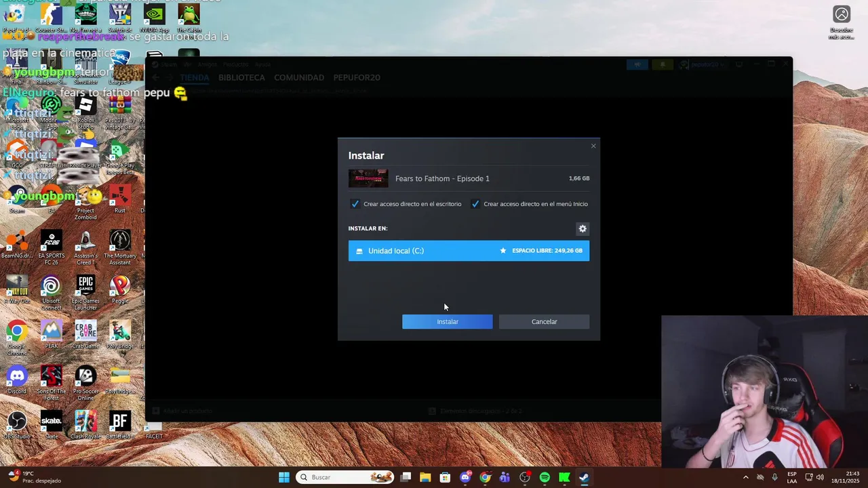
Task: Open weather widget showing 19°C
Action: tap(33, 477)
